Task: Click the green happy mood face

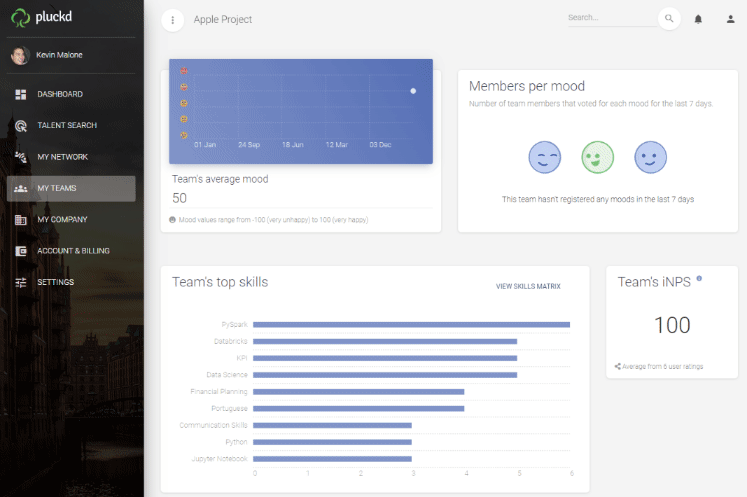Action: (597, 157)
